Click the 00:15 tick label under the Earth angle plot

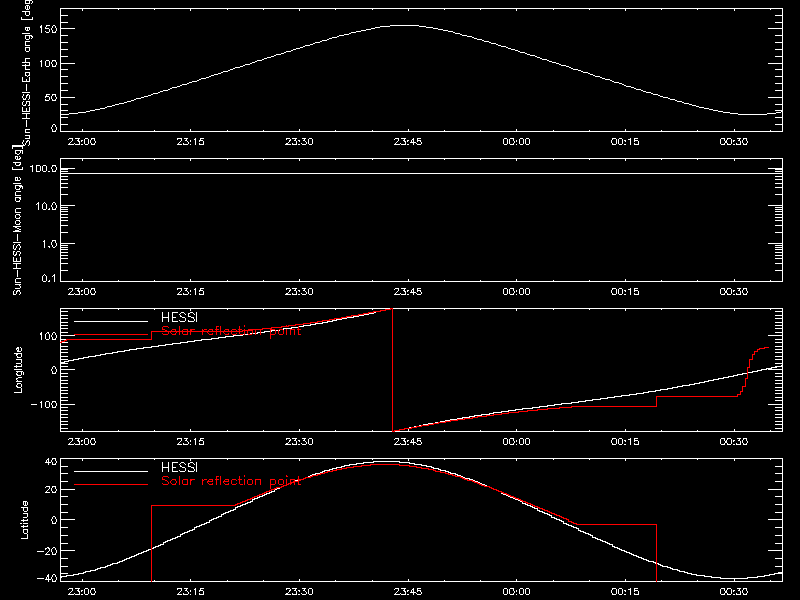[625, 141]
